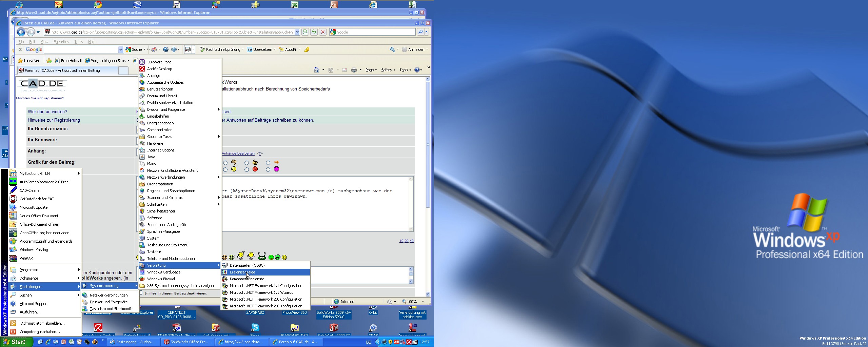Click the magnifier search button next to Google box
The height and width of the screenshot is (347, 868).
(x=420, y=32)
